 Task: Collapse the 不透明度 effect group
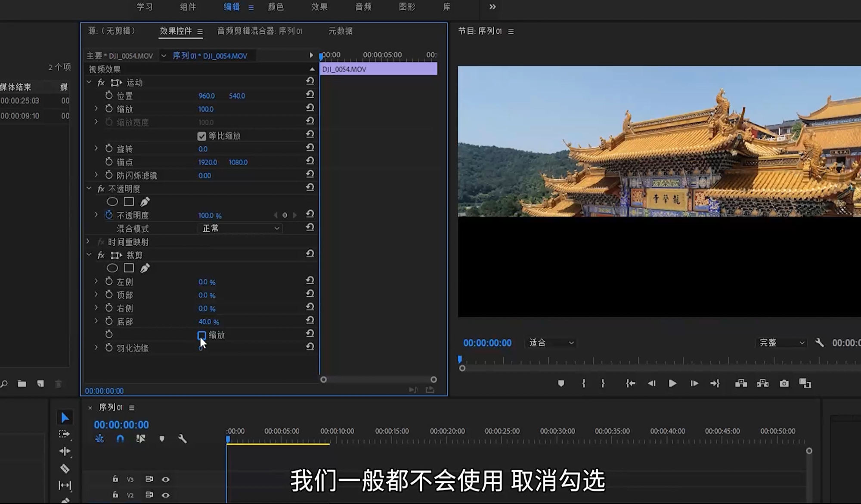tap(89, 189)
